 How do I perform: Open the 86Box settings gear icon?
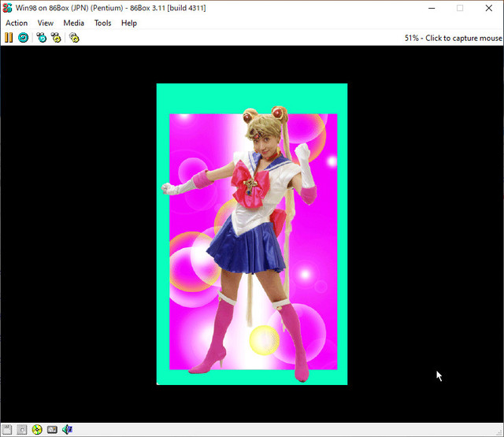tap(74, 38)
